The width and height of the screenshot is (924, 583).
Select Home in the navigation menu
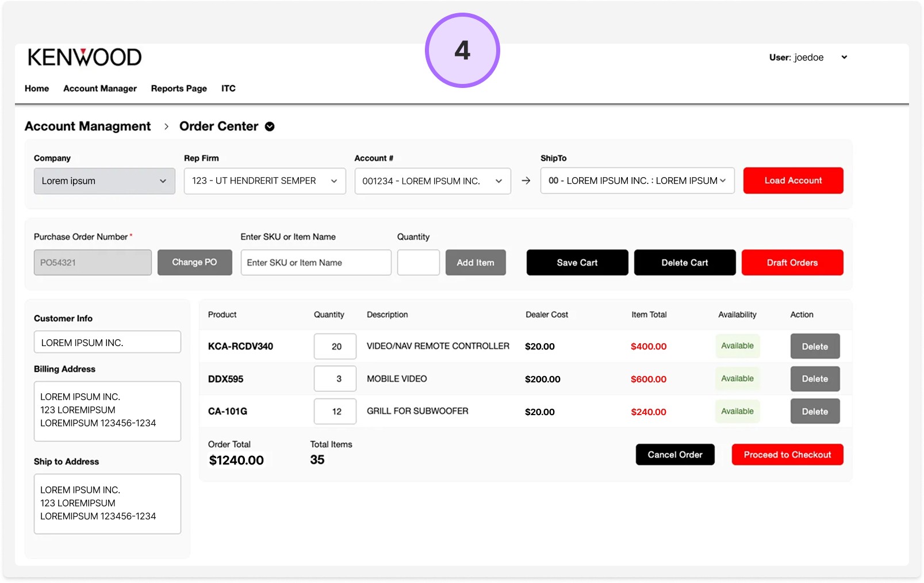point(36,89)
